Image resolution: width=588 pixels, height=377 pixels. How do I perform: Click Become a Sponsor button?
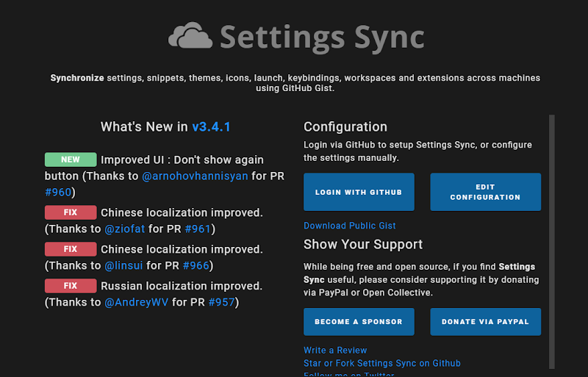[359, 322]
